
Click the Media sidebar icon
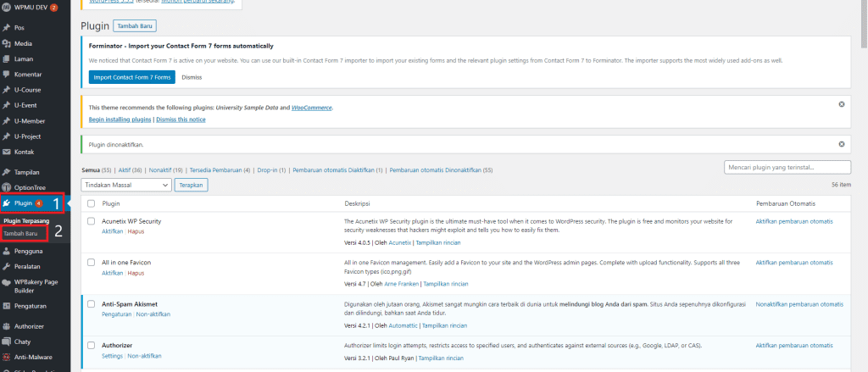(6, 43)
